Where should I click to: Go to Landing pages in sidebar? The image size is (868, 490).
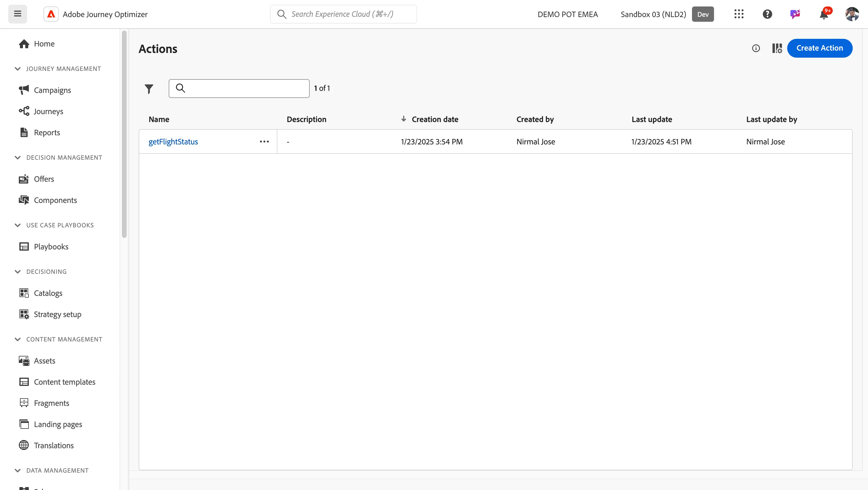58,424
